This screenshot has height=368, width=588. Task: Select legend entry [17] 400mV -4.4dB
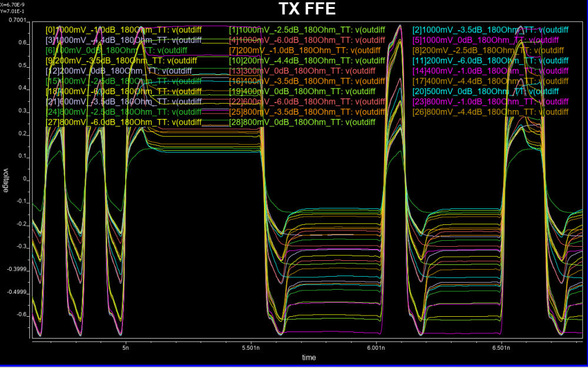tap(490, 81)
